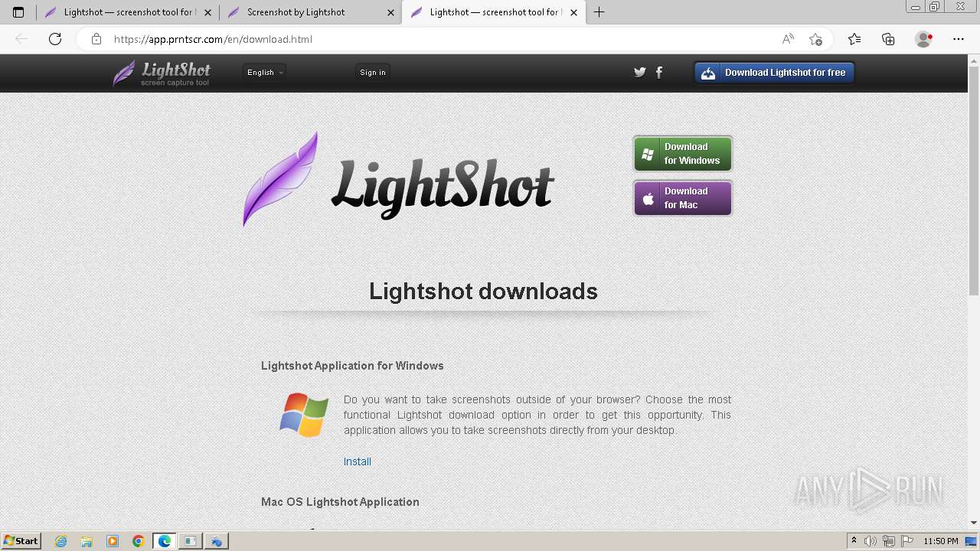This screenshot has height=551, width=980.
Task: Close the active Lightshot download tab
Action: click(574, 12)
